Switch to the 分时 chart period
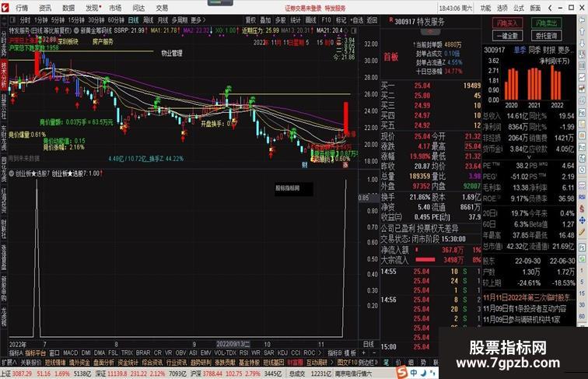Screen dimensions: 588x379 click(25, 20)
